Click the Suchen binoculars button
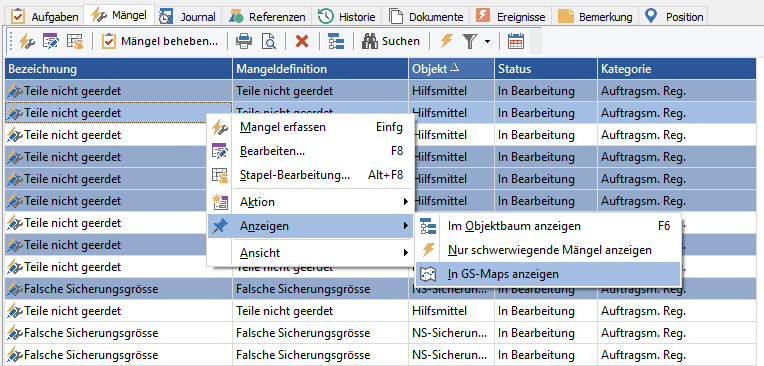764x366 pixels. pos(391,41)
